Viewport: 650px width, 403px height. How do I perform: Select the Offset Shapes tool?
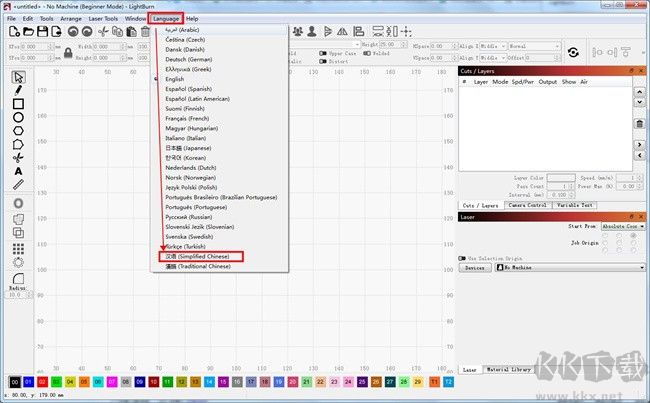[x=18, y=203]
